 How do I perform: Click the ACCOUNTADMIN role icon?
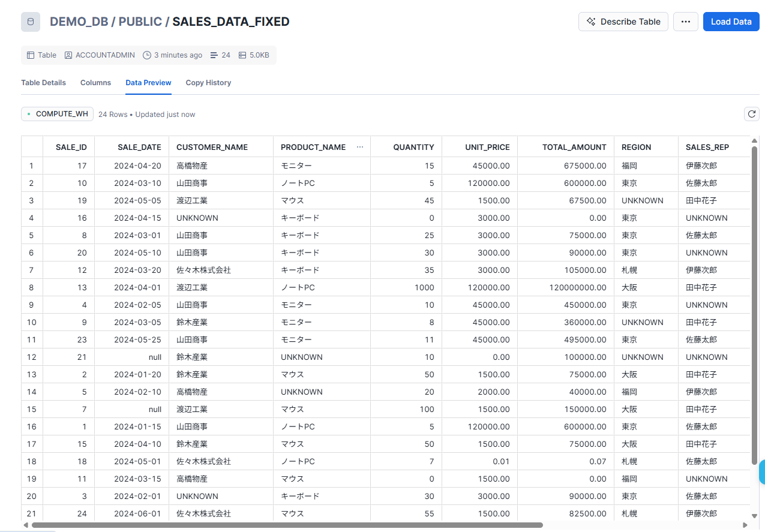[68, 55]
